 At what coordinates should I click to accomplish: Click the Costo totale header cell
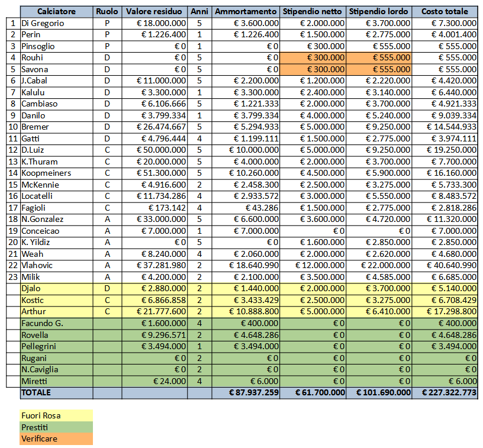[x=445, y=11]
